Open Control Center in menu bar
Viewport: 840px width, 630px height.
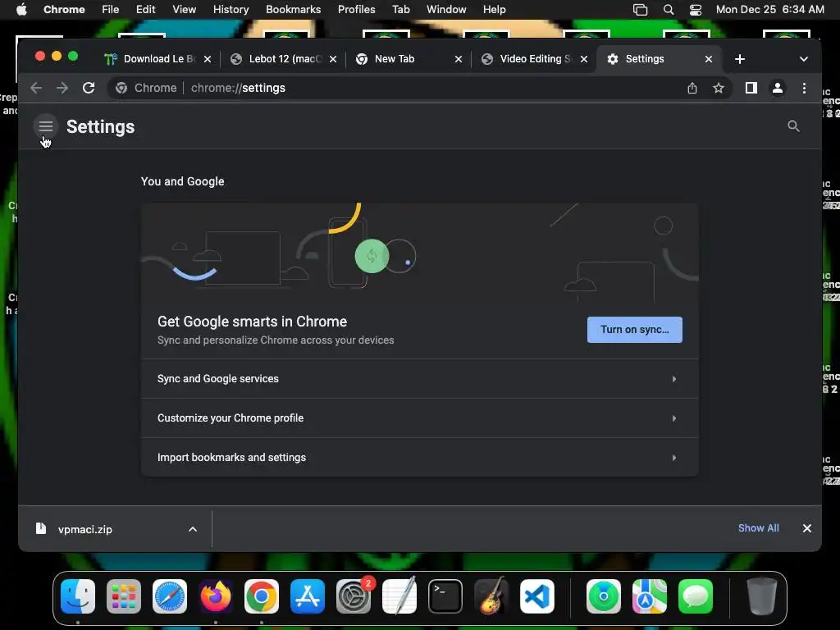(696, 10)
